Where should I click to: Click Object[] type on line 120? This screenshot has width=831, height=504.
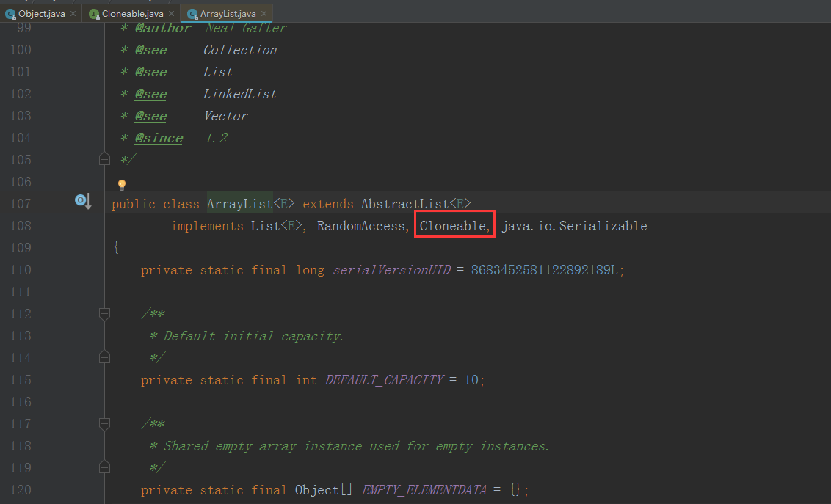(x=323, y=490)
